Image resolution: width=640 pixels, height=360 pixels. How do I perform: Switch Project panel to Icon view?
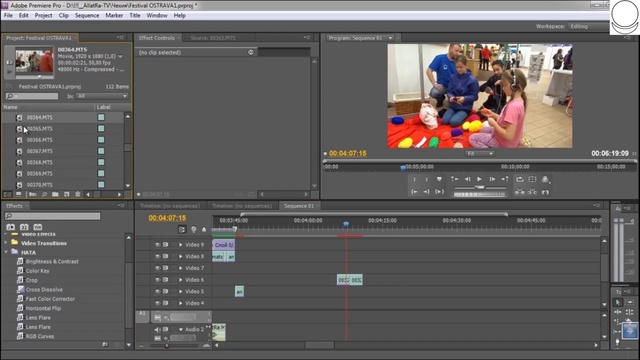[x=18, y=194]
